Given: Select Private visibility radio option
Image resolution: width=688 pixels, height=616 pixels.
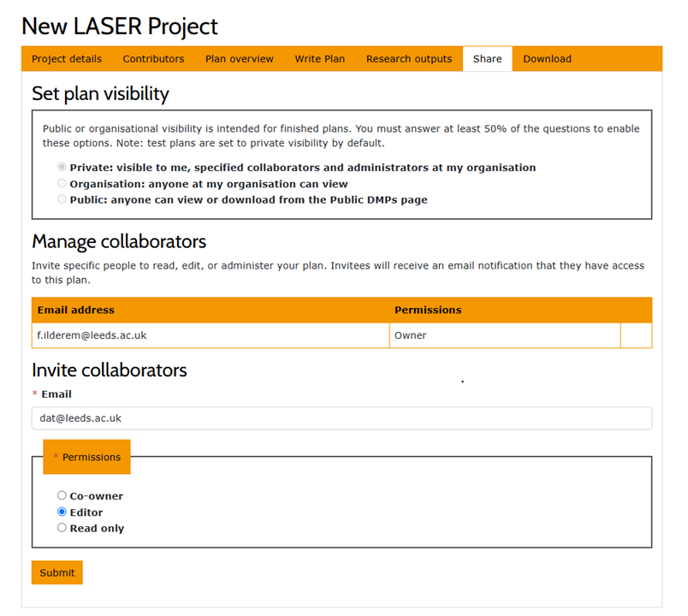Looking at the screenshot, I should [x=62, y=167].
